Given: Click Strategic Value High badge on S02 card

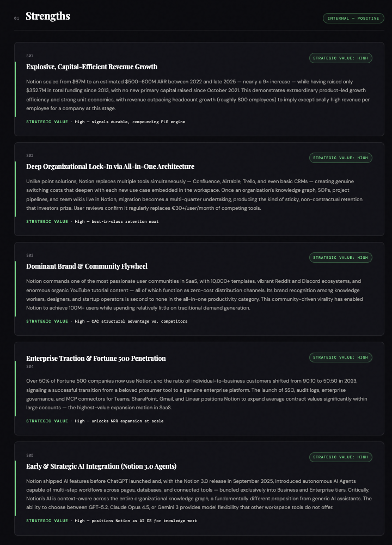Looking at the screenshot, I should 341,158.
